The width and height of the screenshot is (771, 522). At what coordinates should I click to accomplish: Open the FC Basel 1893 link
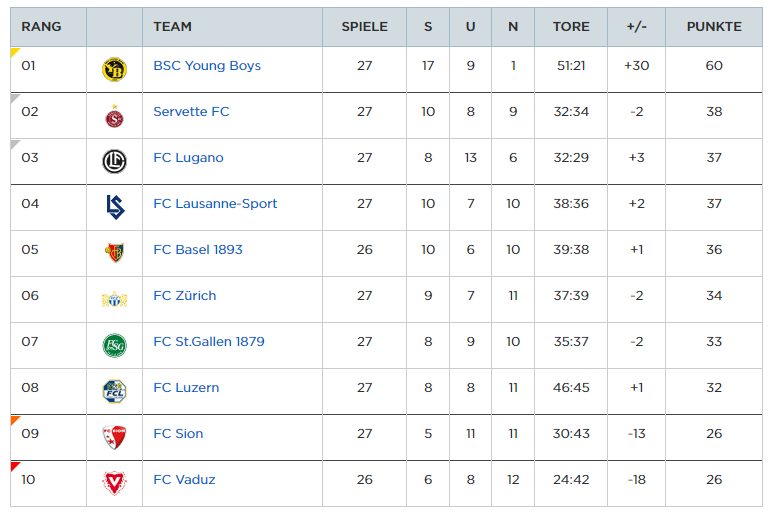[198, 250]
